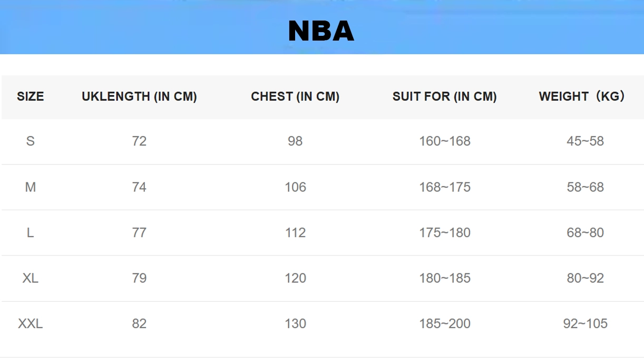Click chest value 106 for size M
Image resolution: width=644 pixels, height=363 pixels.
click(295, 187)
